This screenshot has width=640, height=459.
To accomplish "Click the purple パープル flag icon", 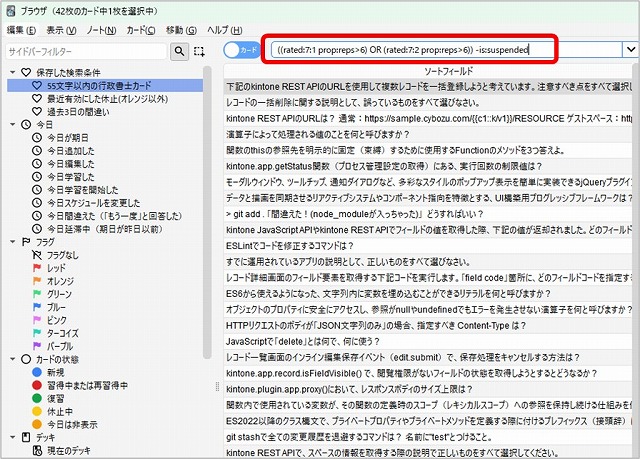I will click(37, 346).
